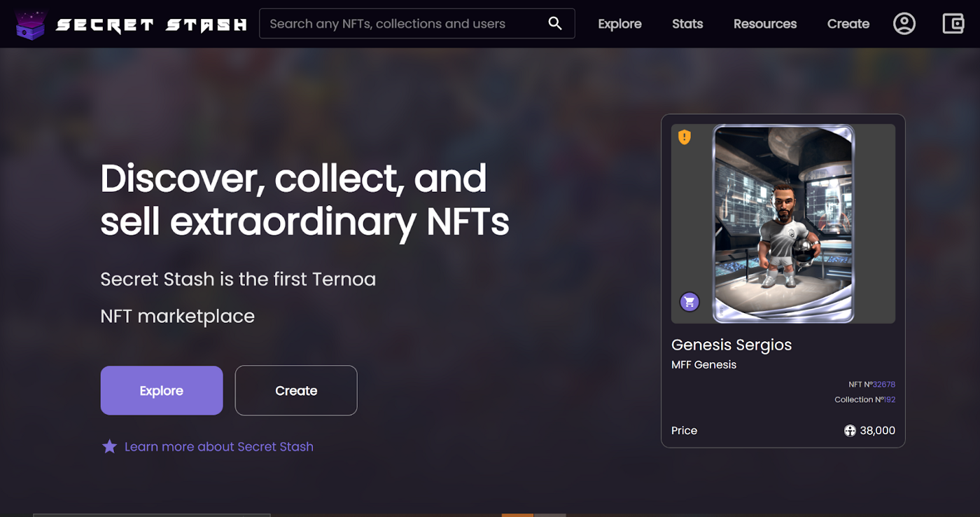Viewport: 980px width, 517px height.
Task: Open the Resources menu item
Action: click(765, 24)
